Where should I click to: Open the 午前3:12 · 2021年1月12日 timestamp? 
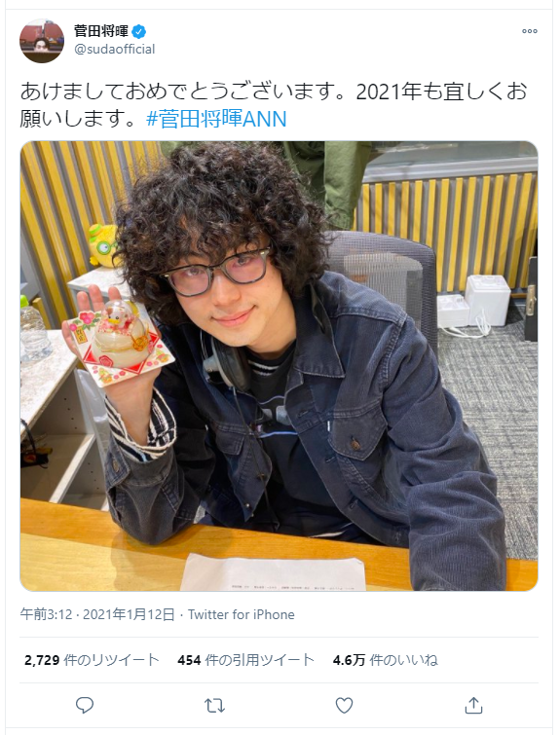pos(97,614)
